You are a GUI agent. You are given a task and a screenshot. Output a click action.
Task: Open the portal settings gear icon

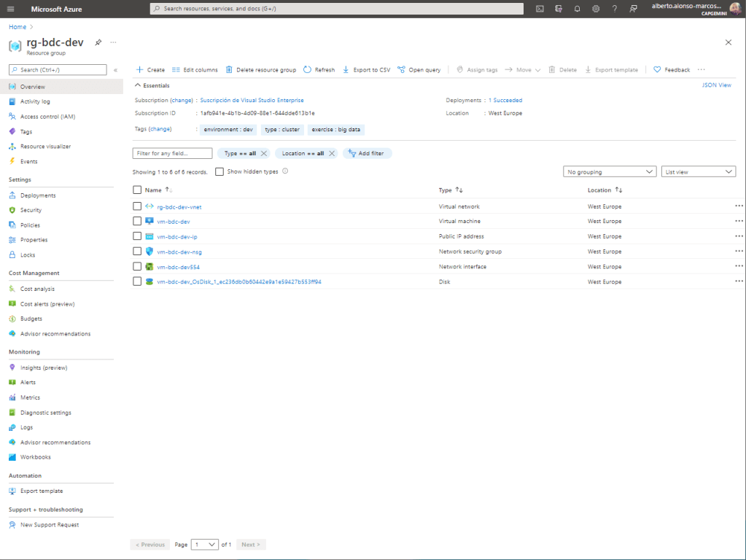tap(596, 9)
